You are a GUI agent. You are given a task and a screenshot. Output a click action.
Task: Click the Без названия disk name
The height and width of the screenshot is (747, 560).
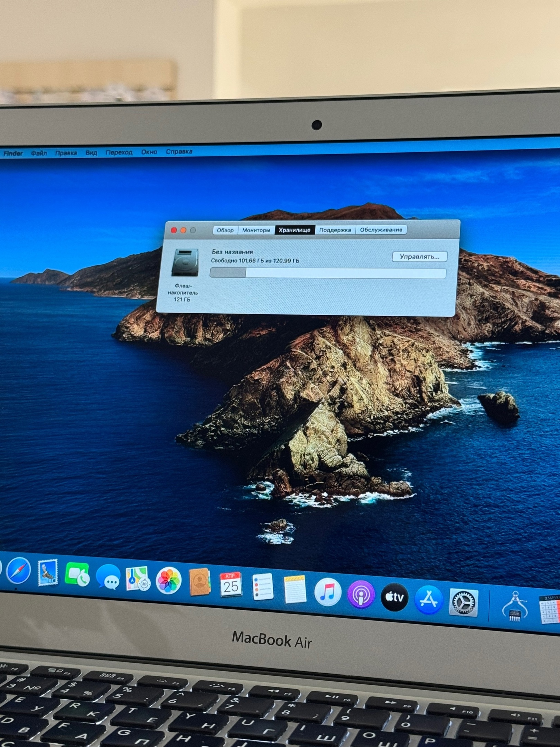[x=232, y=252]
